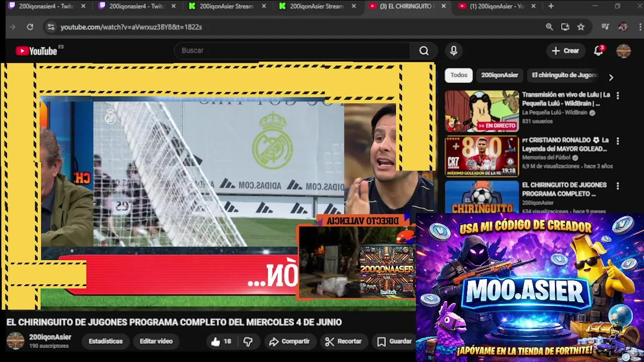The width and height of the screenshot is (644, 362).
Task: Activate voice search microphone
Action: (454, 51)
